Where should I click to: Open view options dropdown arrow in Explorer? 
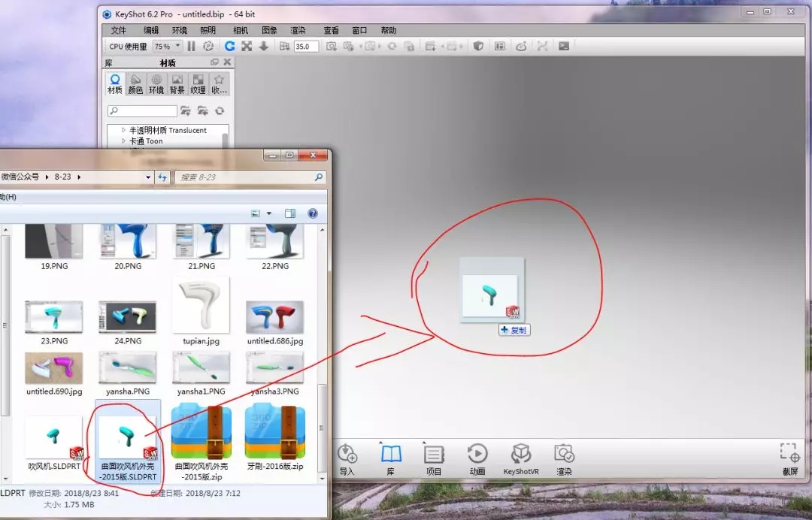pos(268,213)
